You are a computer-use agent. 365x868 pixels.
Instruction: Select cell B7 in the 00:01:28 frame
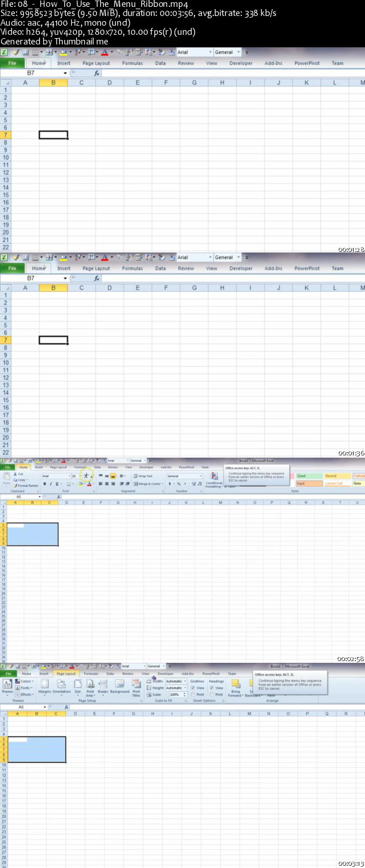[x=54, y=135]
